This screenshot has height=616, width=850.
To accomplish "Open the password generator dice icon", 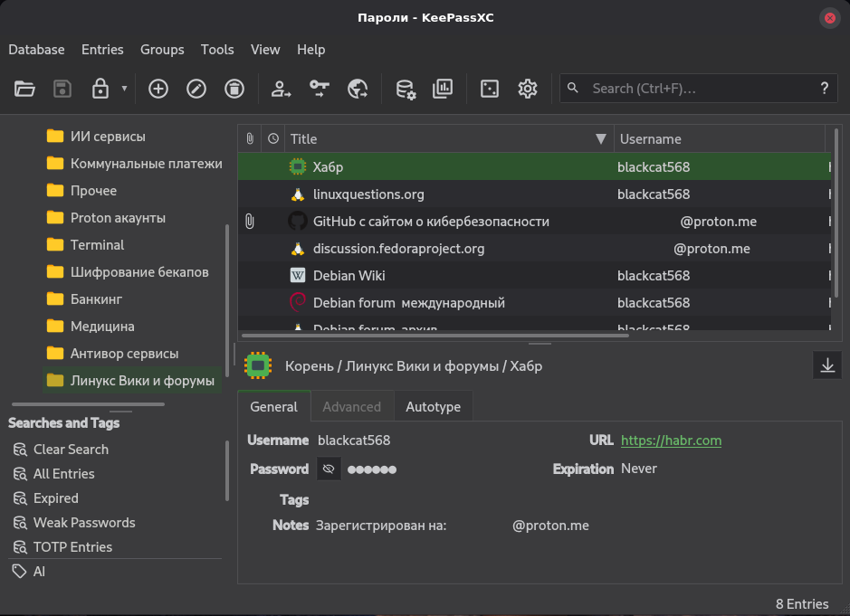I will click(x=490, y=89).
